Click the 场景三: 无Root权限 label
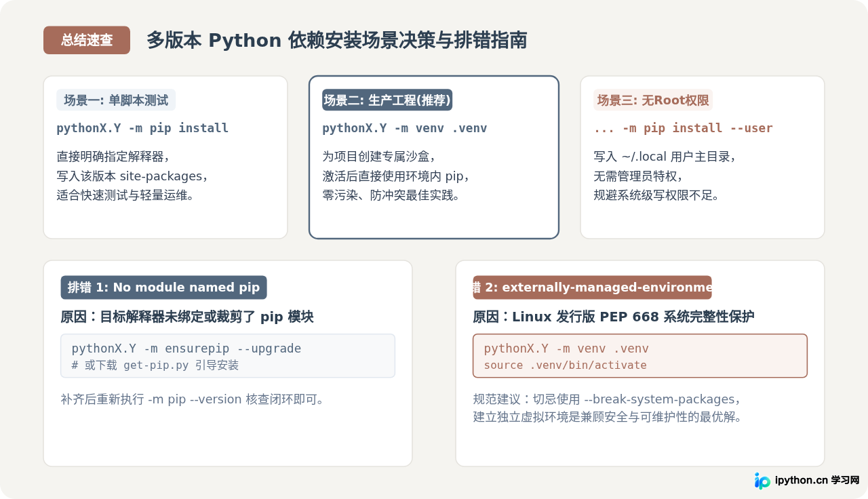The width and height of the screenshot is (868, 499). click(x=653, y=100)
